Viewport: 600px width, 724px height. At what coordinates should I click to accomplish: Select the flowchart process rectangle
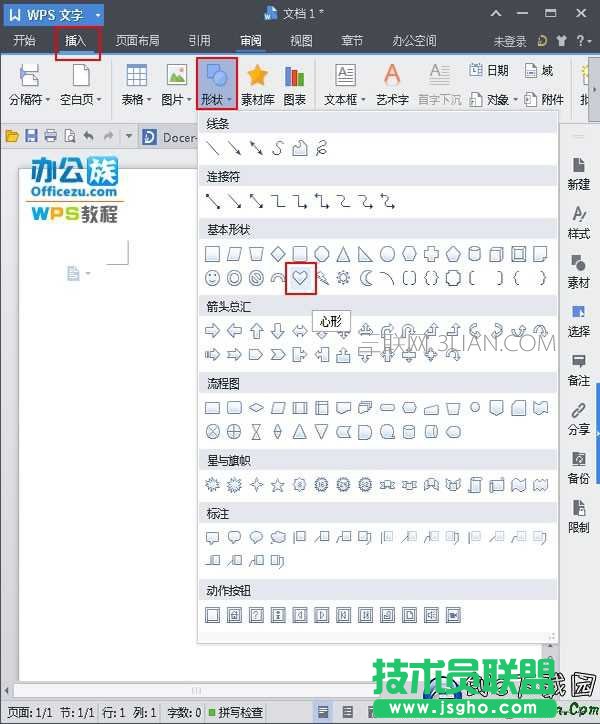(212, 408)
